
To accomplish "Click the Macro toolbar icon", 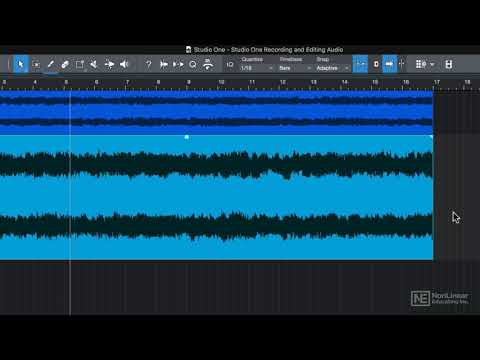I will (x=208, y=64).
